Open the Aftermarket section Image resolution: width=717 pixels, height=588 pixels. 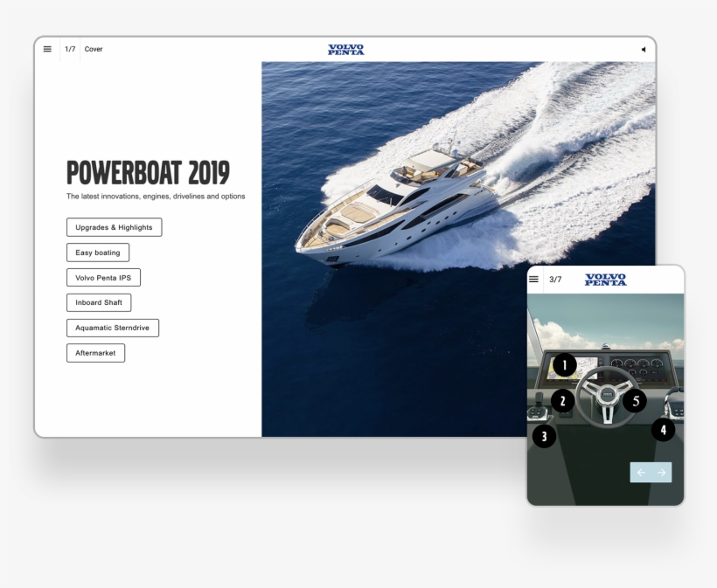pos(95,353)
